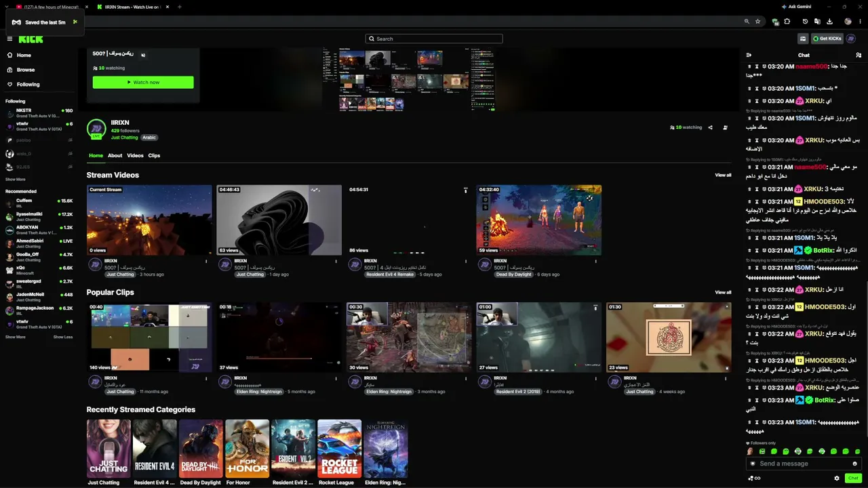
Task: Click the Ask Gemini button
Action: 796,7
